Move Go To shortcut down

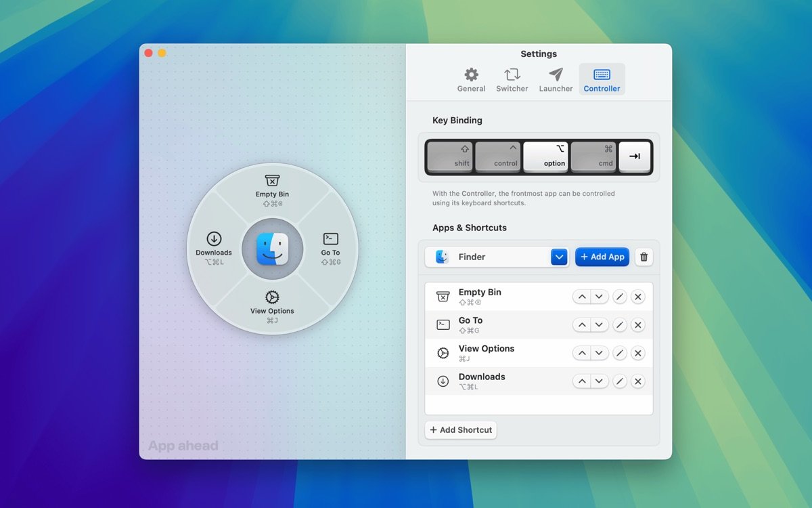pos(599,325)
